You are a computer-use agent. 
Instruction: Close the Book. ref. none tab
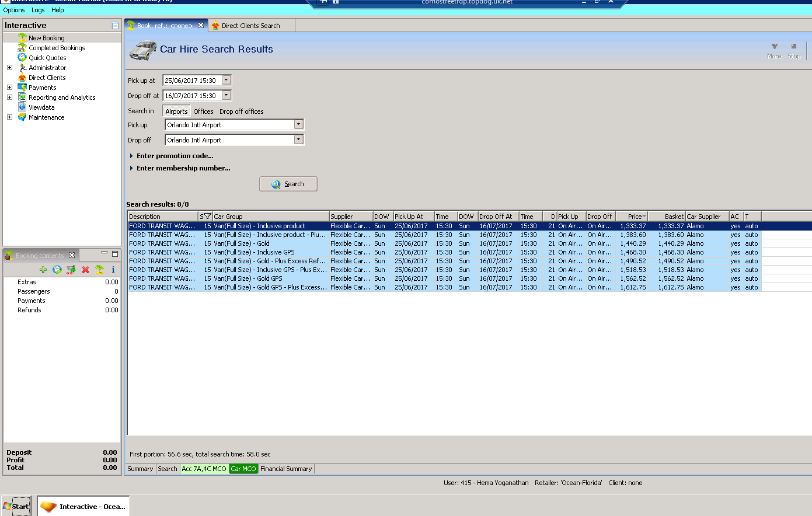pyautogui.click(x=201, y=25)
